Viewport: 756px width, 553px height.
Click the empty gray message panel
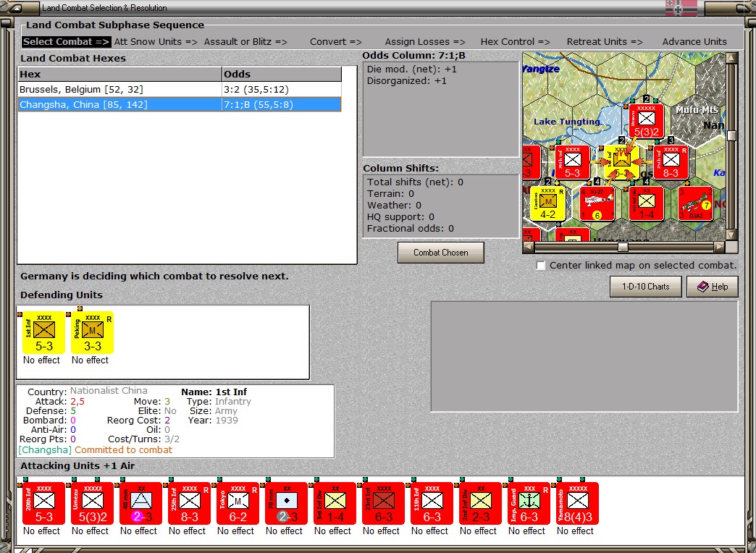584,357
